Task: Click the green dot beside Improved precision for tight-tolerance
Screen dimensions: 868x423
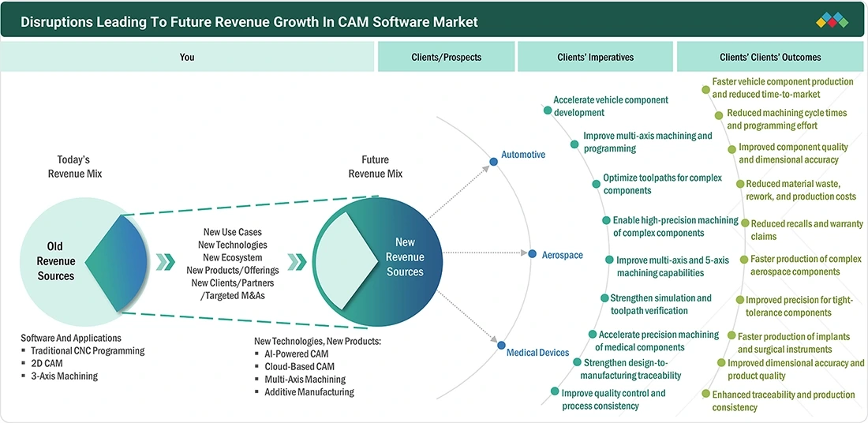Action: (740, 300)
